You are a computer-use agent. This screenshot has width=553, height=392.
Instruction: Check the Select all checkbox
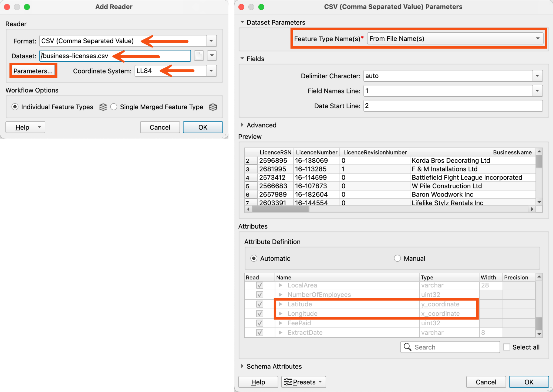pos(507,347)
